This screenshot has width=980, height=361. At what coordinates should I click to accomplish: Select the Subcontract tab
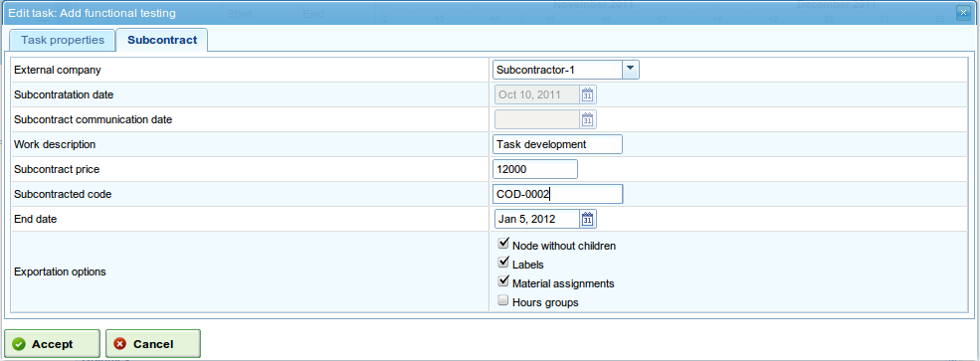point(162,40)
